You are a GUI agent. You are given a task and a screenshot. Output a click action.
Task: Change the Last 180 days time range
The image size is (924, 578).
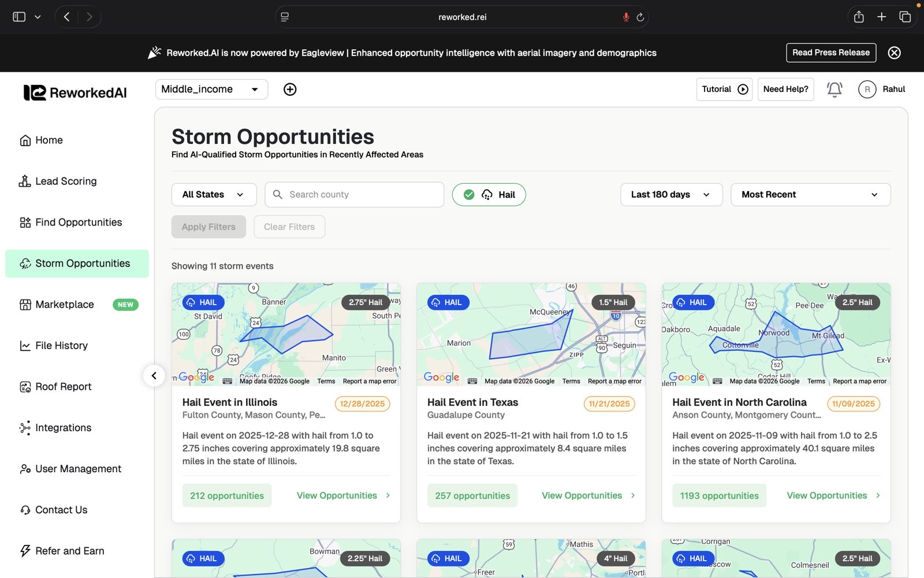(x=670, y=194)
